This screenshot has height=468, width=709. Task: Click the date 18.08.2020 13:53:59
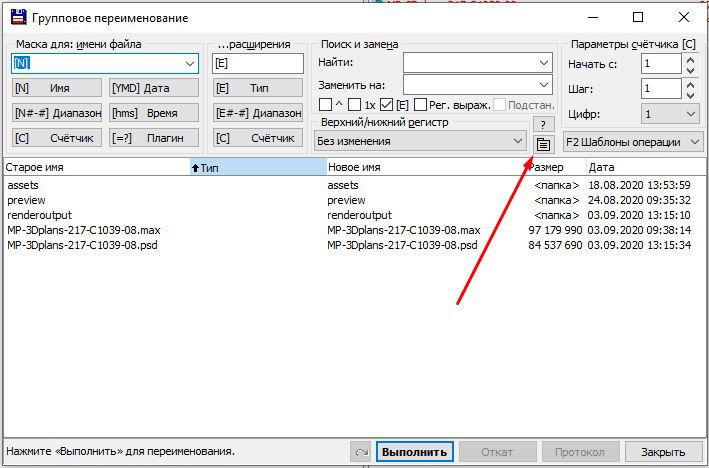639,185
